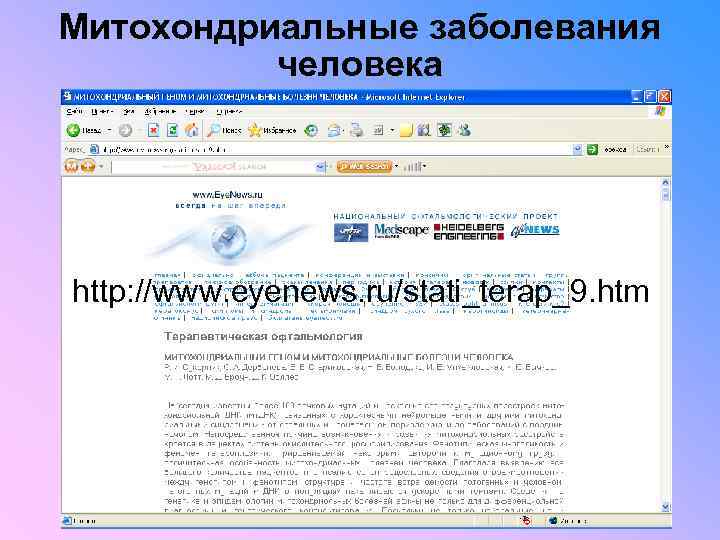This screenshot has width=720, height=540.
Task: Click the Internet zone status bar icon
Action: point(553,521)
